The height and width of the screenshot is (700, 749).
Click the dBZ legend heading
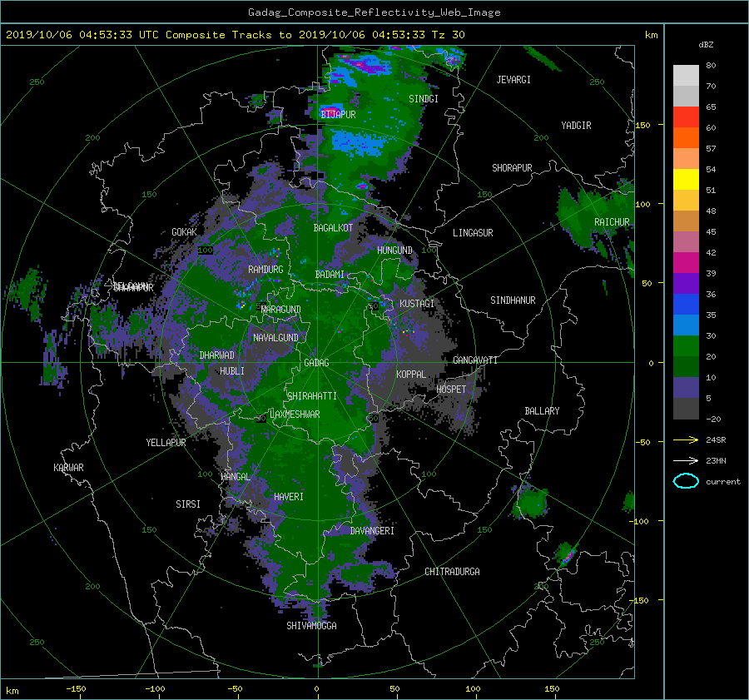(706, 45)
